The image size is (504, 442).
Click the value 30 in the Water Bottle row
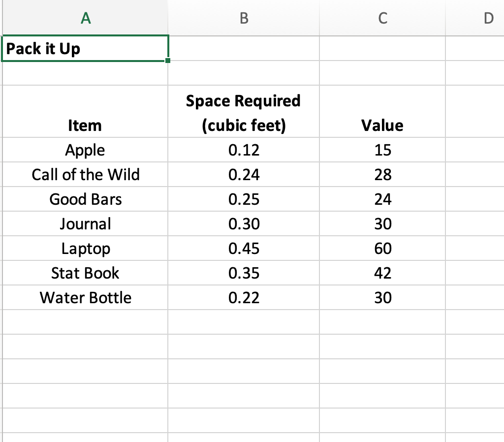point(382,297)
